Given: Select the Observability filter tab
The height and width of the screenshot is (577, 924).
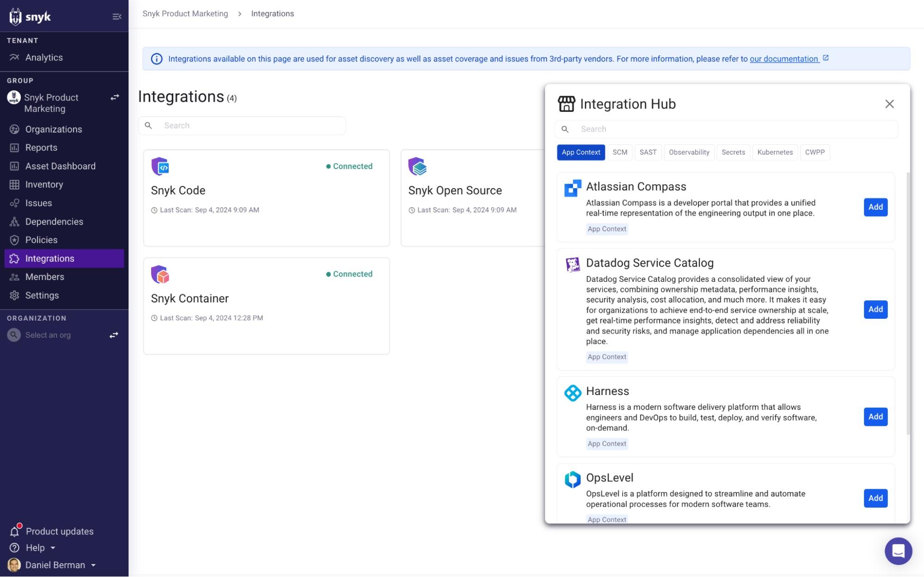Looking at the screenshot, I should 689,152.
